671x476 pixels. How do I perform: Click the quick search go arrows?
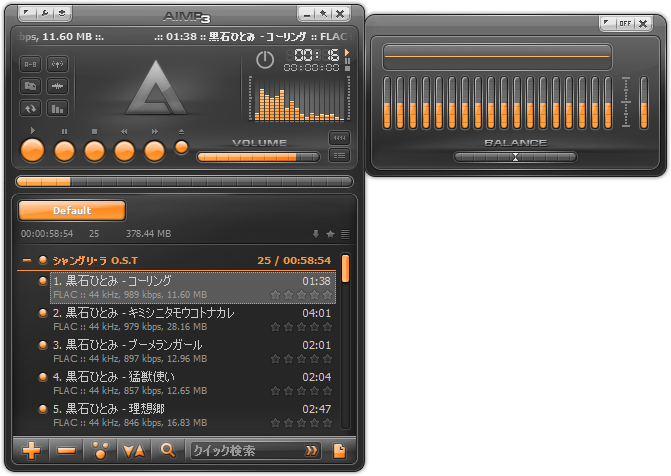click(312, 451)
